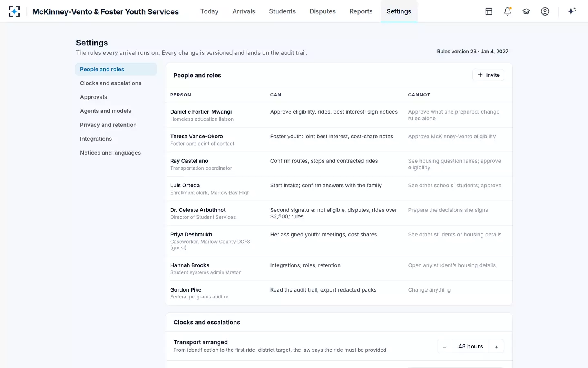Open Clocks and escalations settings section
This screenshot has width=588, height=368.
(x=116, y=83)
